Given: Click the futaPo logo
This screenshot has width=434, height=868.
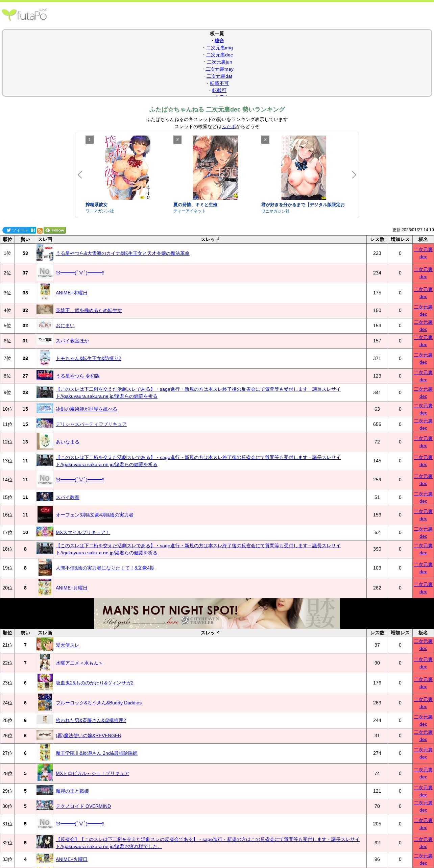Looking at the screenshot, I should pos(24,15).
